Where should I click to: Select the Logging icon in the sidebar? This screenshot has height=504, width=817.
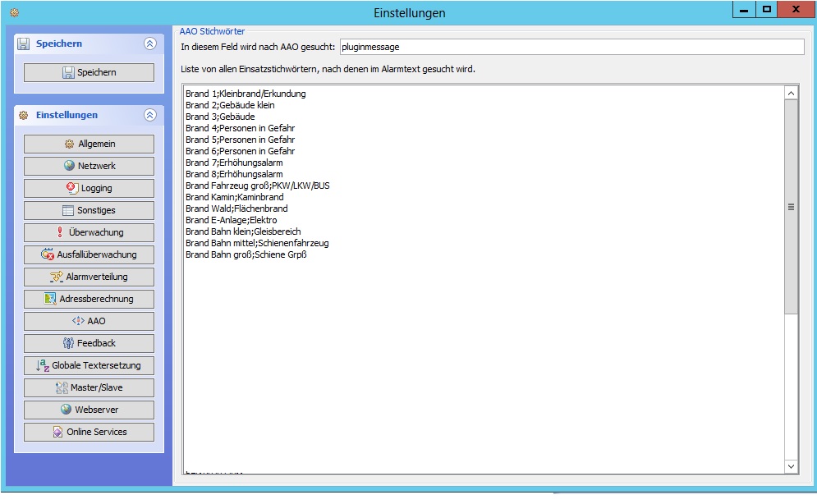(x=72, y=188)
